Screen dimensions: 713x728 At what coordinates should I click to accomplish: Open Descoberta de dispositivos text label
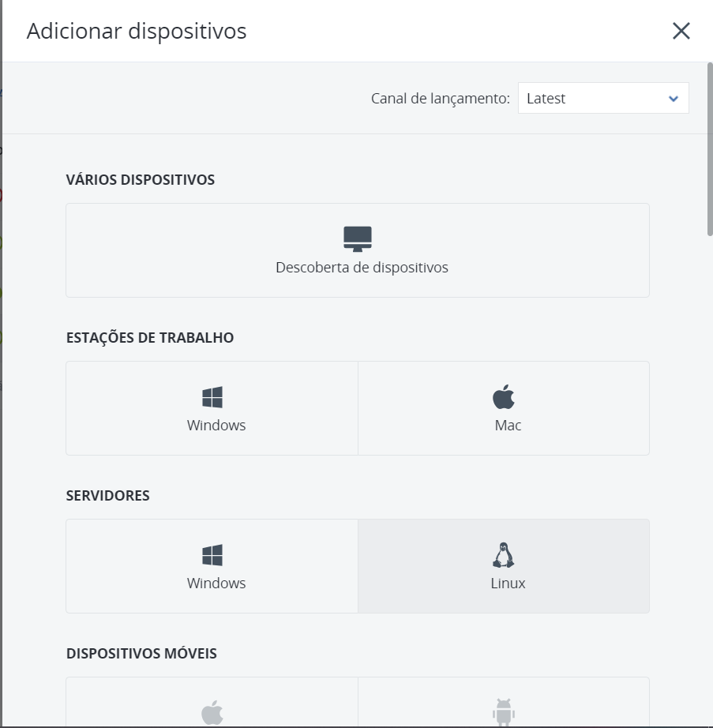(362, 268)
